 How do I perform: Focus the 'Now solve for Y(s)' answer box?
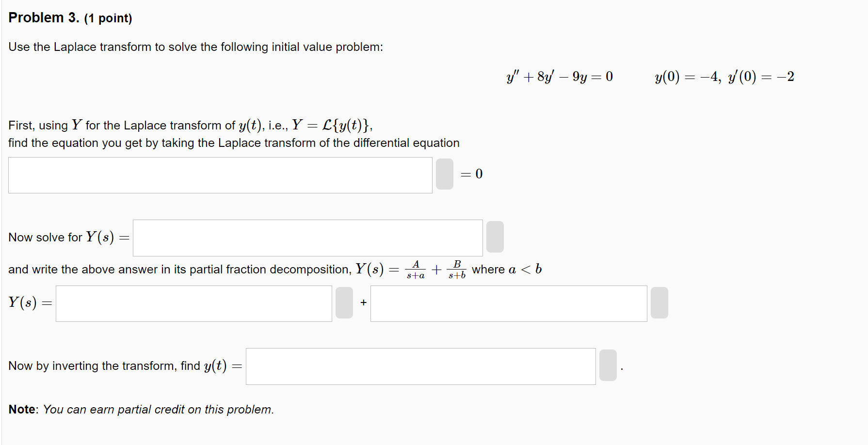click(x=307, y=238)
